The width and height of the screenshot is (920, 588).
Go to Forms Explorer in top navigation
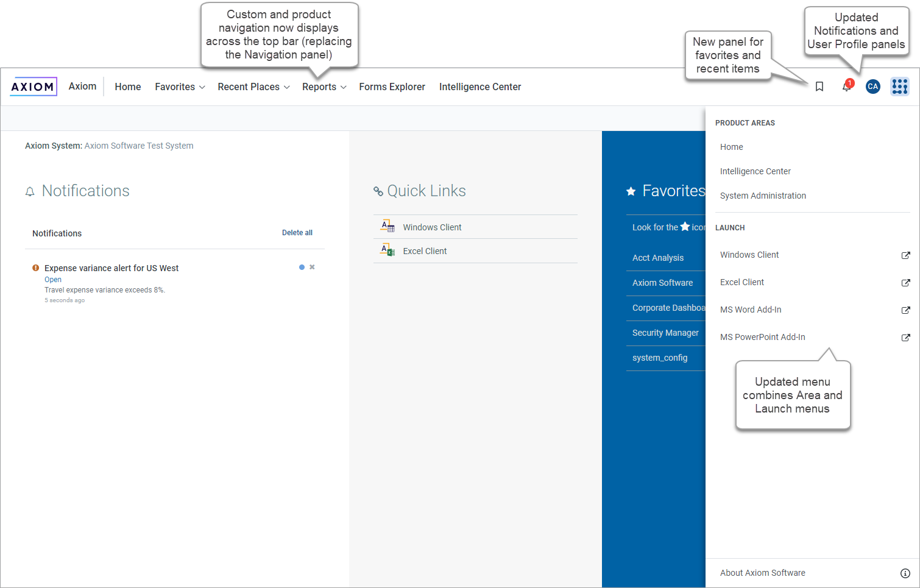click(392, 87)
